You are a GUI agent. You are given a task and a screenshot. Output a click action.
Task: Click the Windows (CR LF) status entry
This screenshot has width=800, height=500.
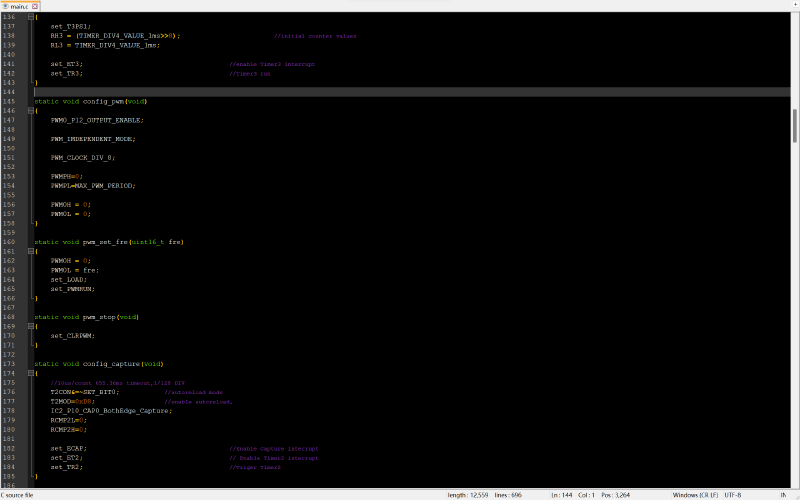695,495
